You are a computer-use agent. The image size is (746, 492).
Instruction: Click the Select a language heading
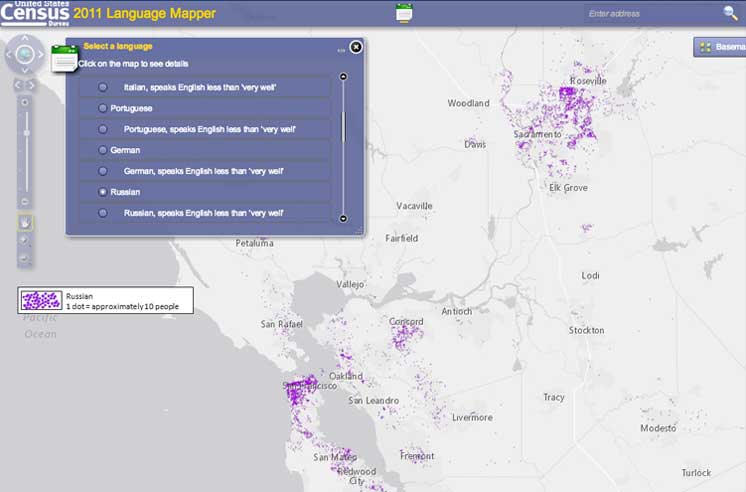tap(118, 46)
